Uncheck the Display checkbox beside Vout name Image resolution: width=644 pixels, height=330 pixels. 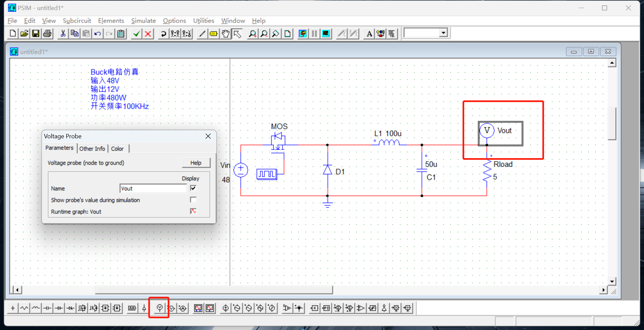(193, 188)
